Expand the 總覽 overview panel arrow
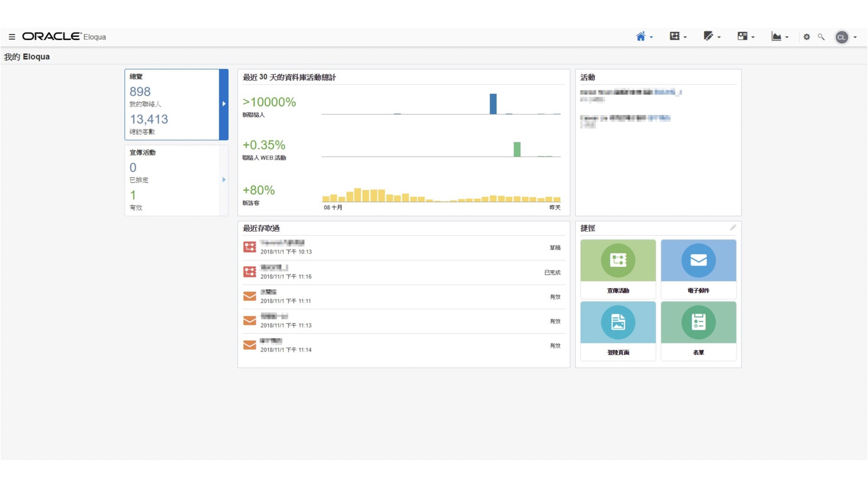 point(224,104)
